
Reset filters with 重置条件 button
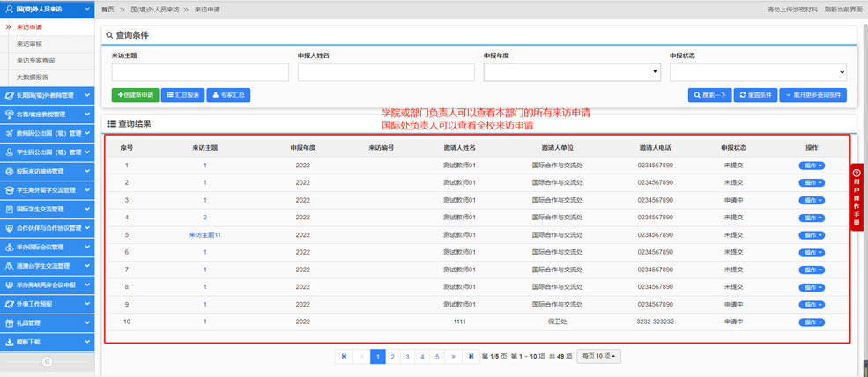tap(755, 94)
